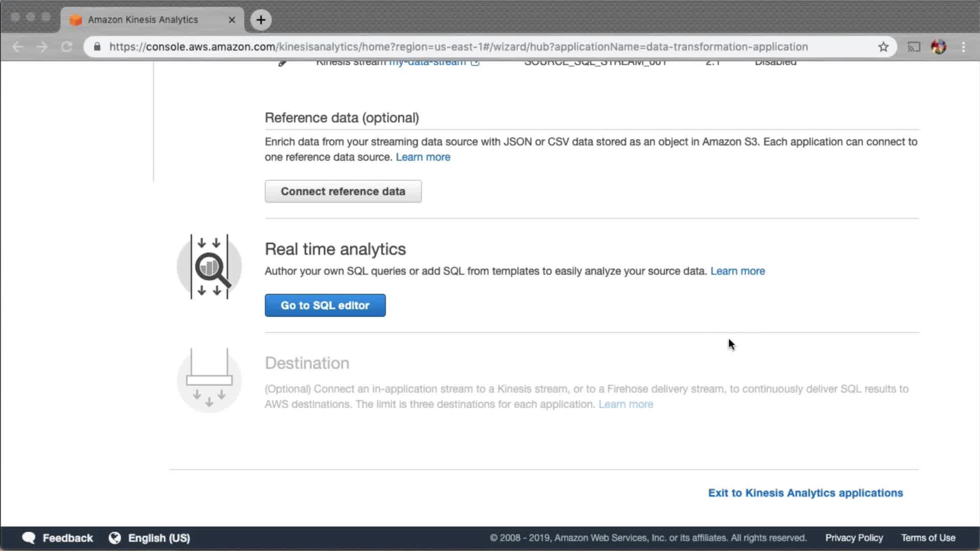The height and width of the screenshot is (551, 980).
Task: Select the Amazon Kinesis Analytics tab
Action: click(143, 20)
